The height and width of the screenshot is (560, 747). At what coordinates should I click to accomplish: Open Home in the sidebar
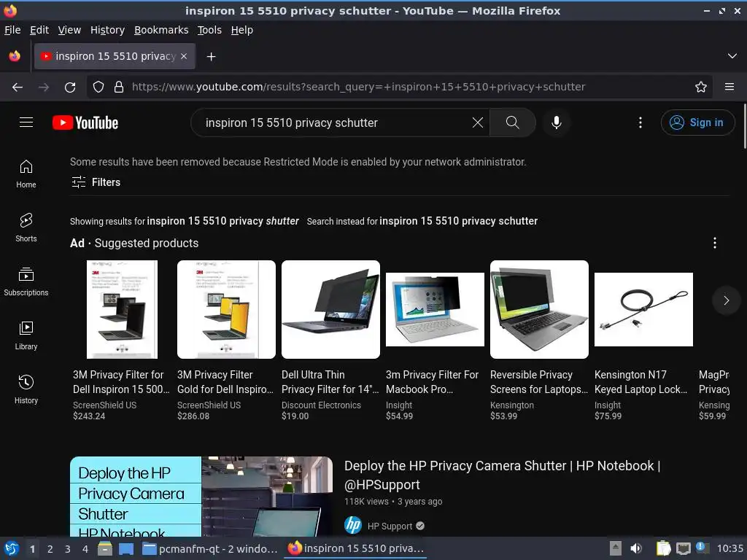click(26, 174)
